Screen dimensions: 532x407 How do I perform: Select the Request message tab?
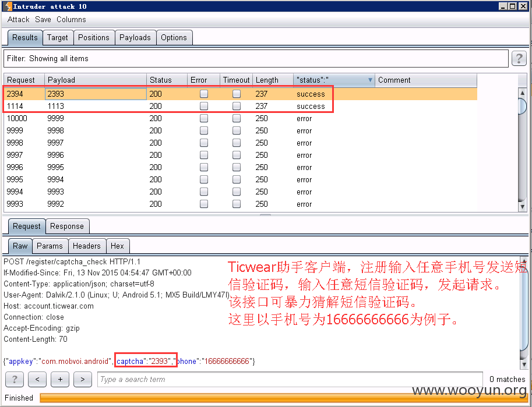click(26, 226)
